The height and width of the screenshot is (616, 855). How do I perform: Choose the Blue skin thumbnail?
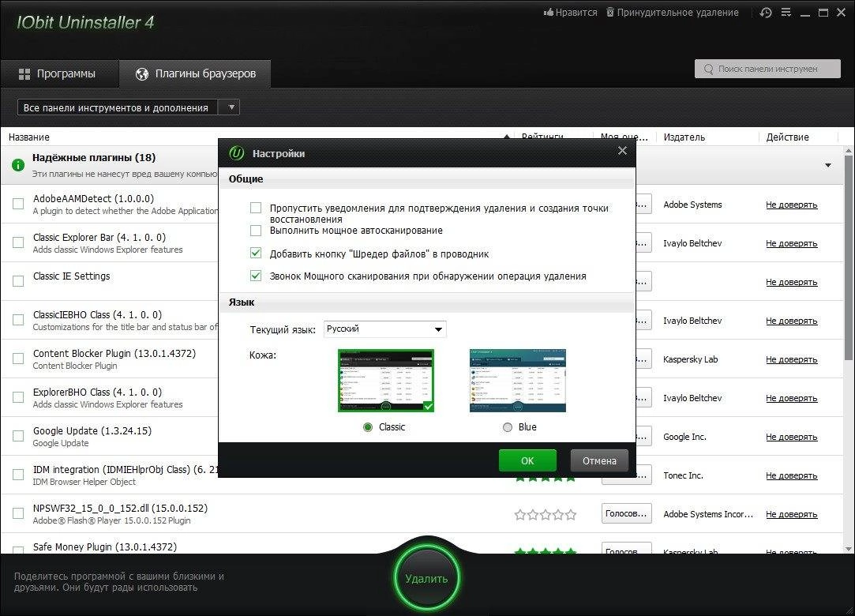(x=517, y=381)
